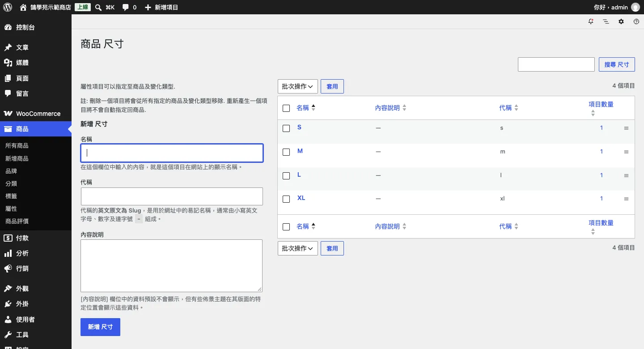Click the 付款 payments icon
Screen dimensions: 644x349
point(8,238)
